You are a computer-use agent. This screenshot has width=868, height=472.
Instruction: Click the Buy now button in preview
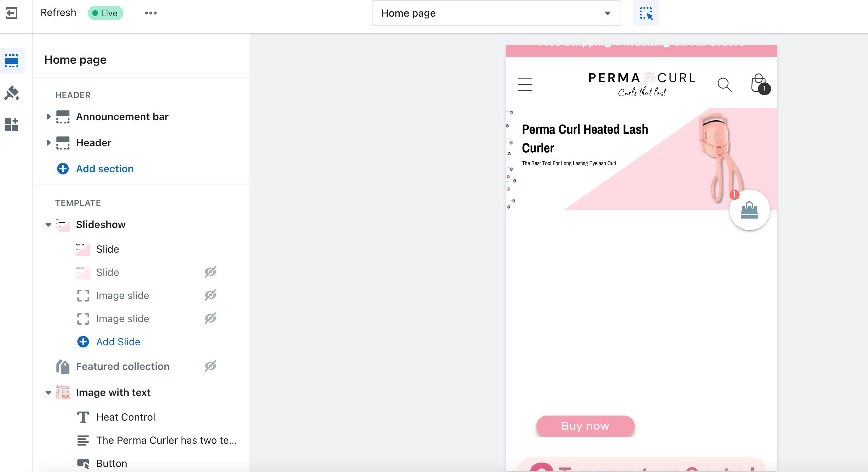click(585, 426)
